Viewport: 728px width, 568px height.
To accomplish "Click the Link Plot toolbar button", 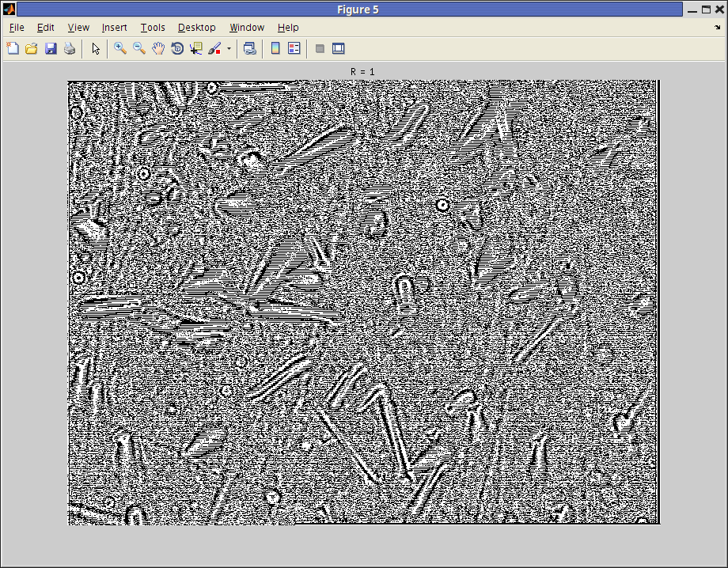I will 250,48.
